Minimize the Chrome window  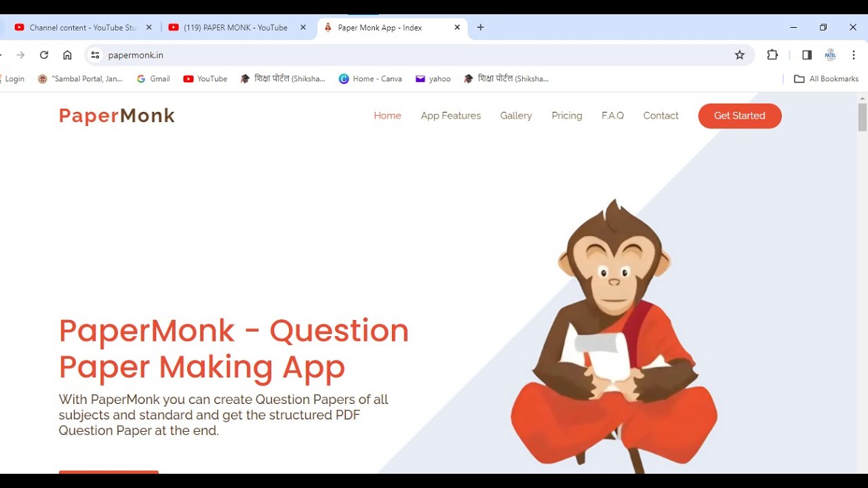pyautogui.click(x=793, y=27)
